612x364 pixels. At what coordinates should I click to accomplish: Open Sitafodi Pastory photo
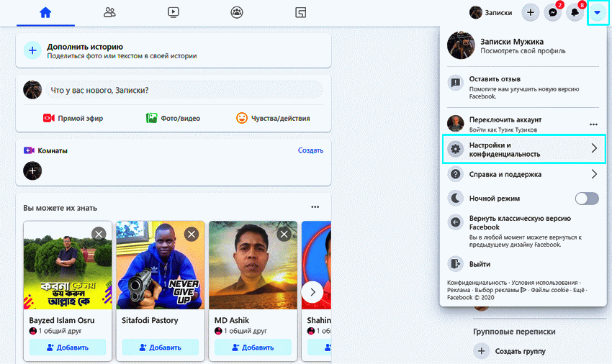(160, 265)
